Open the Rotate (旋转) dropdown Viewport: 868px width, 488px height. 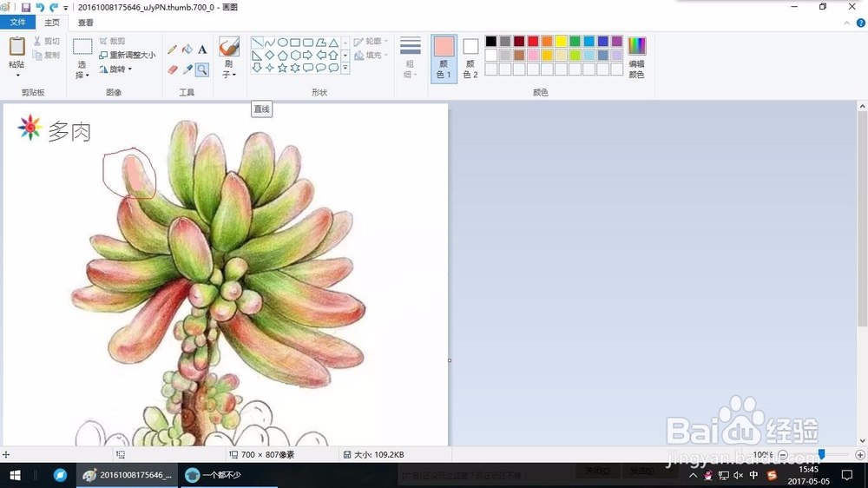[x=115, y=69]
